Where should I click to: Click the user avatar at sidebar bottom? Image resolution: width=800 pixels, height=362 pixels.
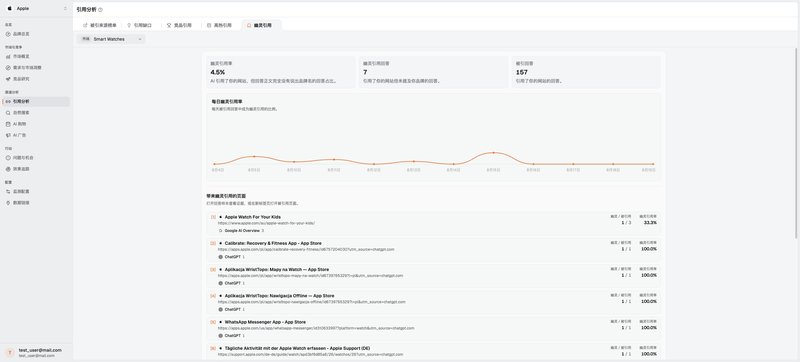9,352
